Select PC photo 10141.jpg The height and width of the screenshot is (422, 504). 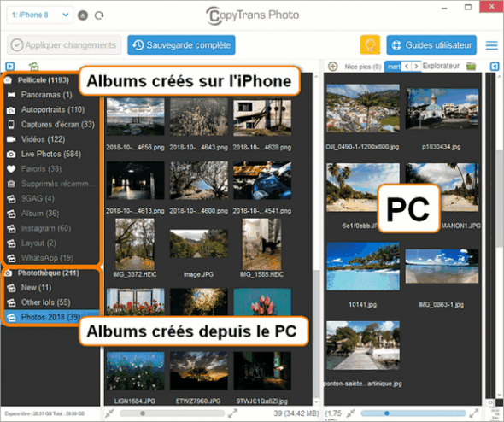tap(363, 267)
